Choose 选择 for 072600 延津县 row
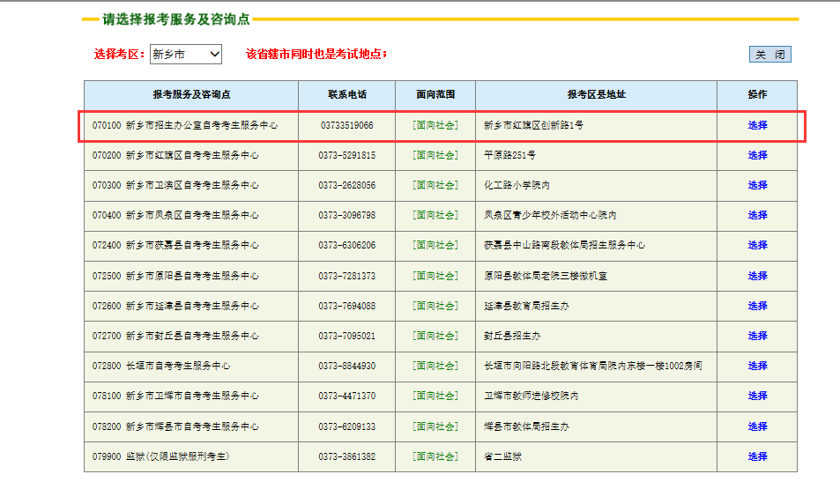Image resolution: width=840 pixels, height=504 pixels. coord(757,306)
